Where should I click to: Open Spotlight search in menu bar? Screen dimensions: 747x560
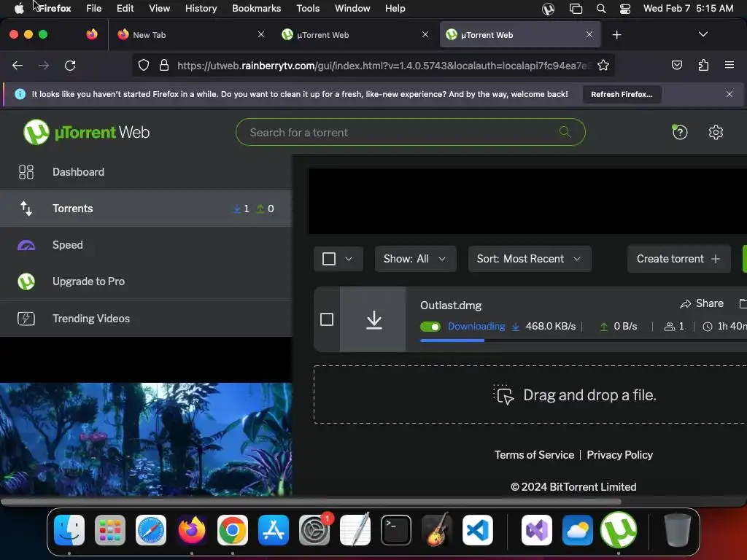[601, 9]
